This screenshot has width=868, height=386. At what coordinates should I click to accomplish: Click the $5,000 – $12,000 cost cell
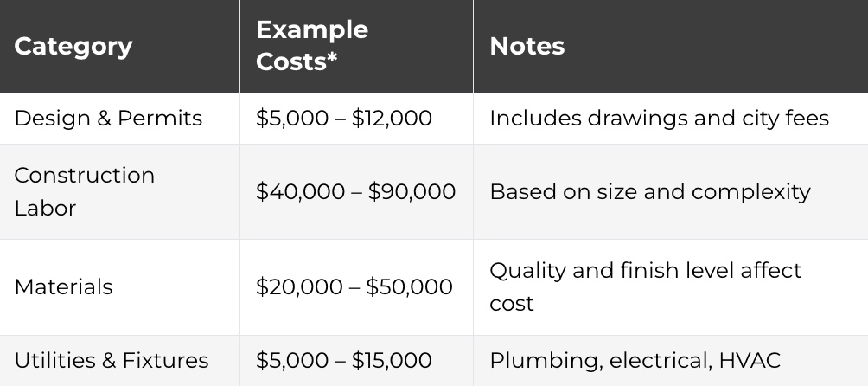(x=344, y=118)
